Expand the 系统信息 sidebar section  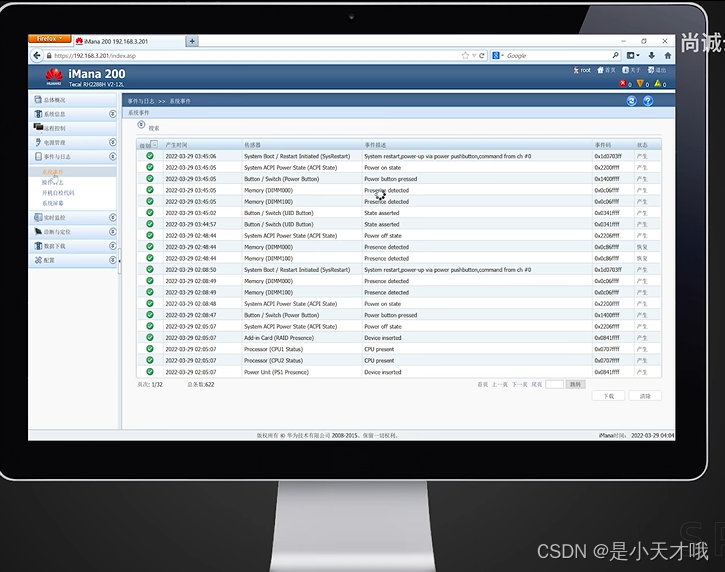(112, 114)
